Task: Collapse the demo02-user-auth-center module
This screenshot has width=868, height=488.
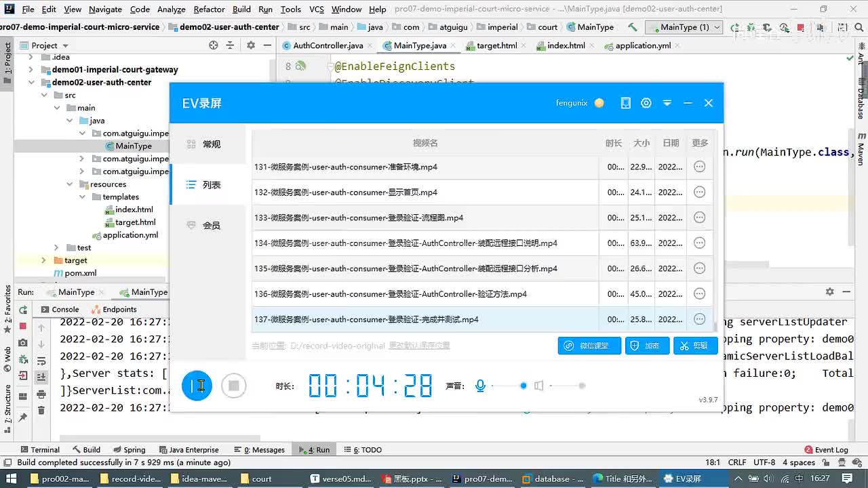Action: click(31, 83)
